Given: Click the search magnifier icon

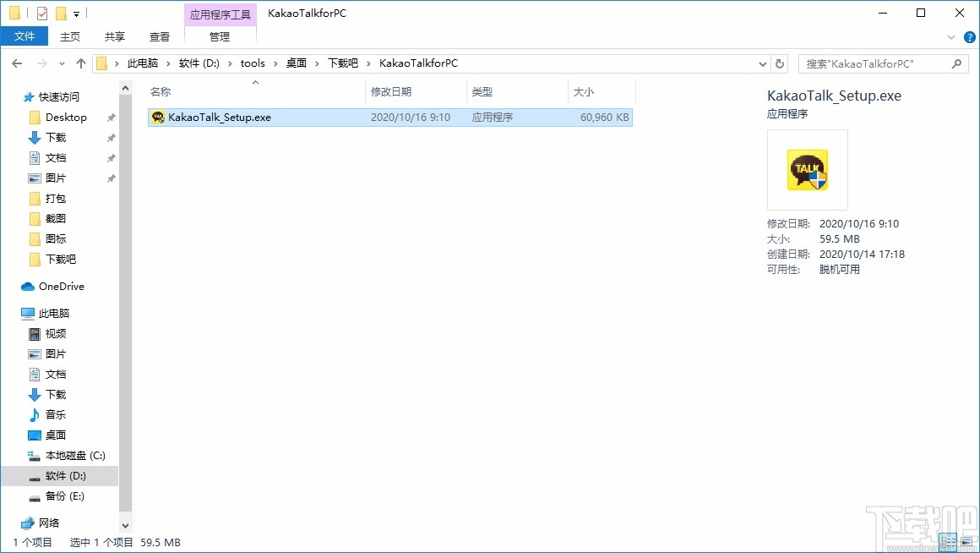Looking at the screenshot, I should tap(956, 63).
